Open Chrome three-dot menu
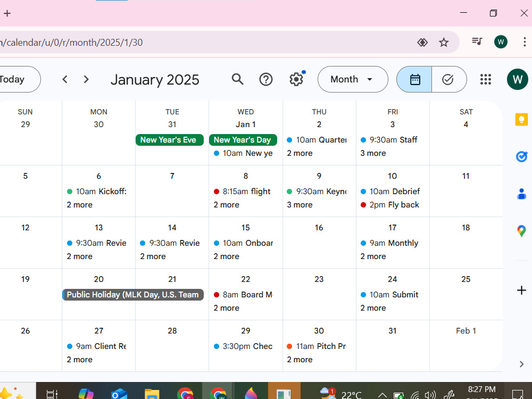532x399 pixels. (x=525, y=42)
